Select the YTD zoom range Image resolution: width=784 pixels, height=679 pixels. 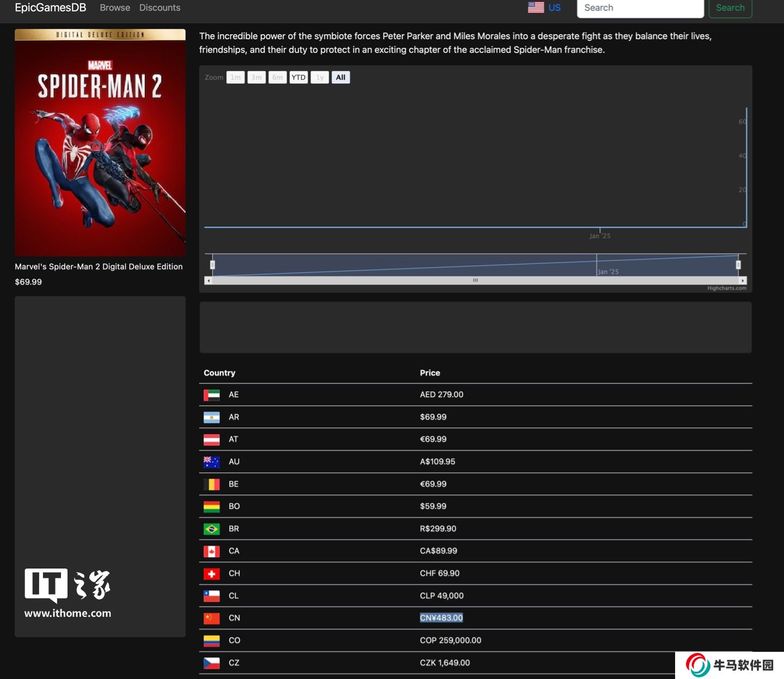(x=298, y=77)
